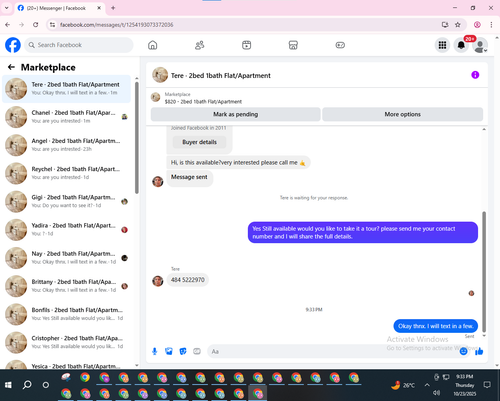Click the Search Facebook field

coord(79,45)
